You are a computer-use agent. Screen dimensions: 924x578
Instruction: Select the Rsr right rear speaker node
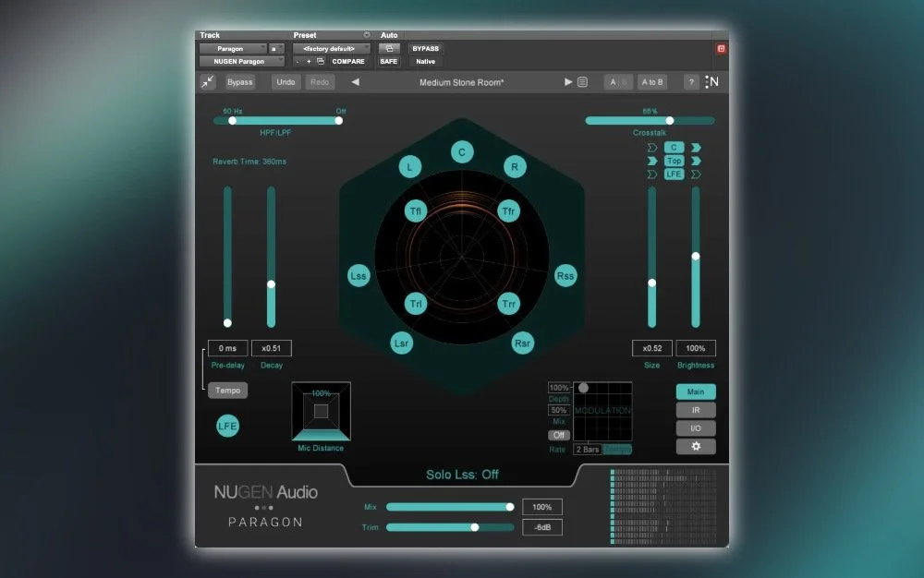(523, 343)
